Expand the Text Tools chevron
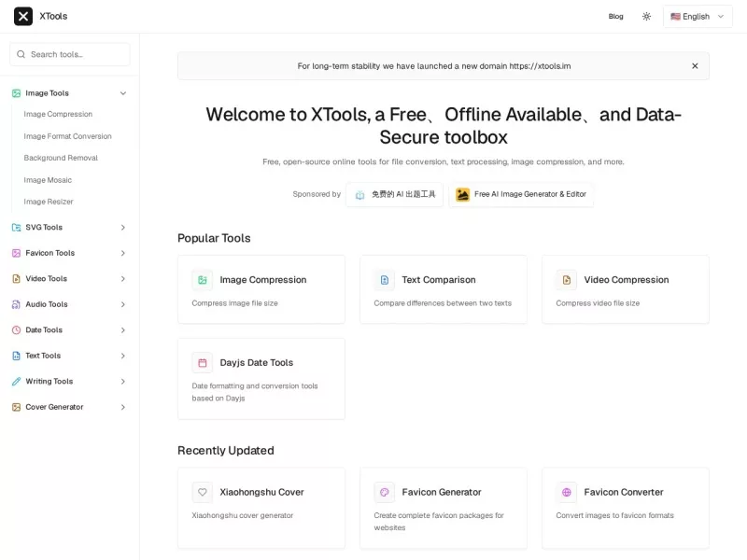The image size is (747, 560). pyautogui.click(x=123, y=356)
